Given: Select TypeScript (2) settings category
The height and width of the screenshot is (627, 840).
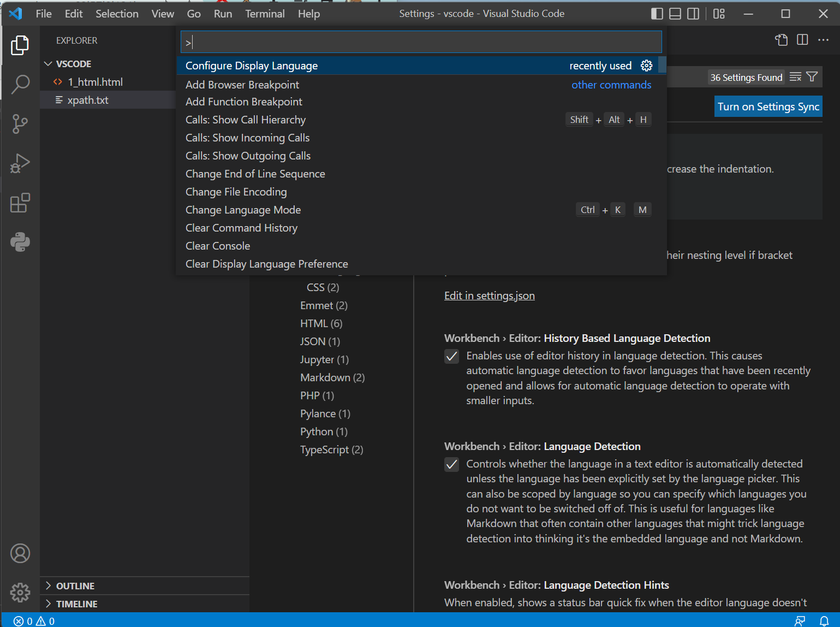Looking at the screenshot, I should click(331, 449).
